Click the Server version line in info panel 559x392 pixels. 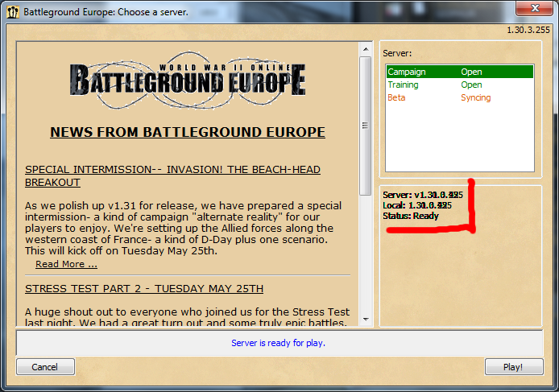pyautogui.click(x=423, y=195)
